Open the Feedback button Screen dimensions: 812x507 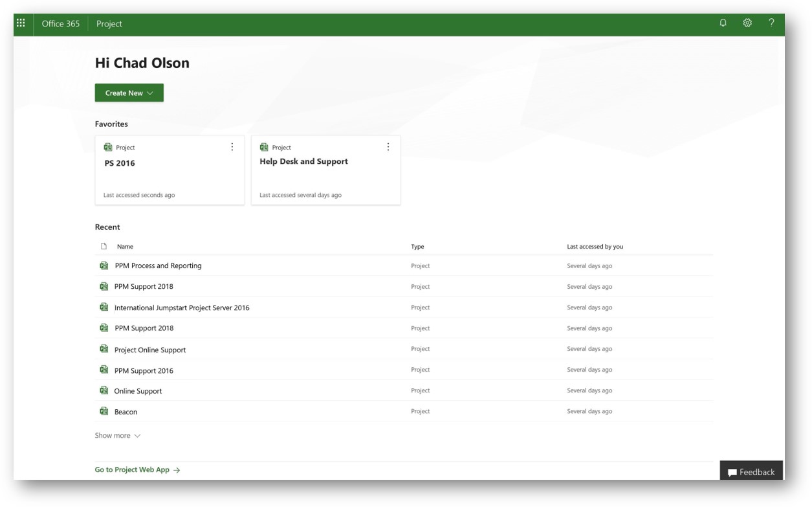click(x=751, y=471)
